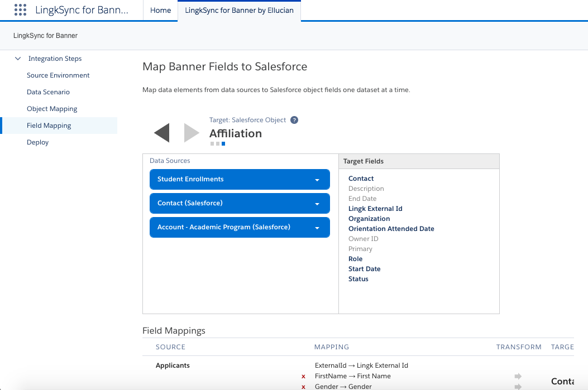Expand the Contact (Salesforce) data source
The image size is (588, 390).
tap(317, 204)
